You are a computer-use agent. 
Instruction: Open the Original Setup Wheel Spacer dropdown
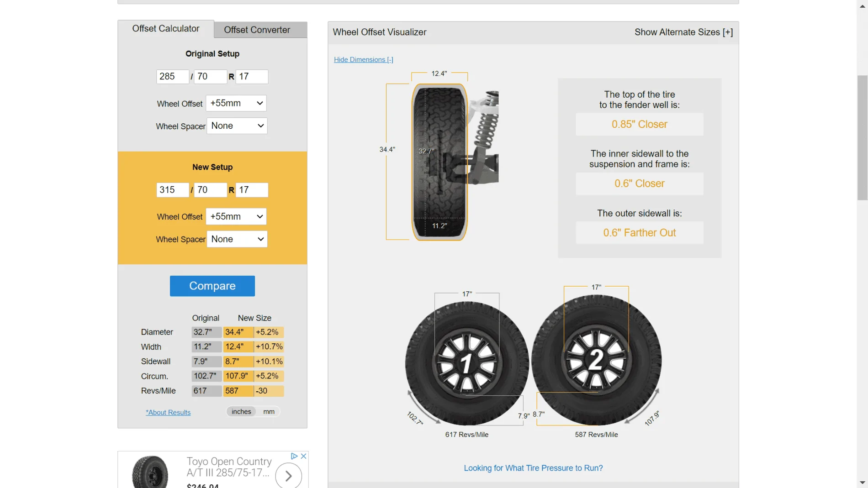(x=237, y=126)
